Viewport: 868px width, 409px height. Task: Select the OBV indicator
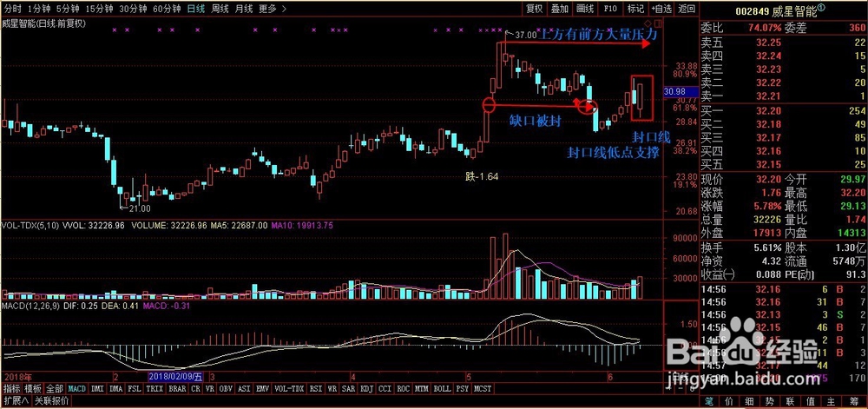[x=227, y=388]
